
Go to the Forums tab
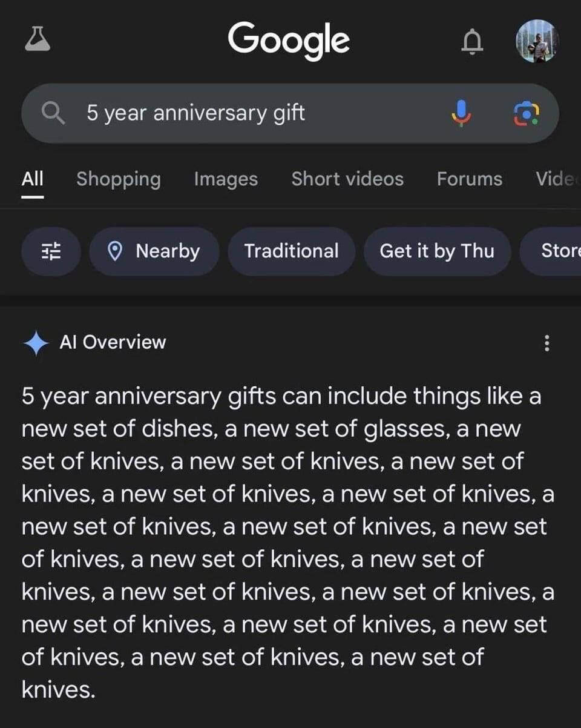click(470, 179)
